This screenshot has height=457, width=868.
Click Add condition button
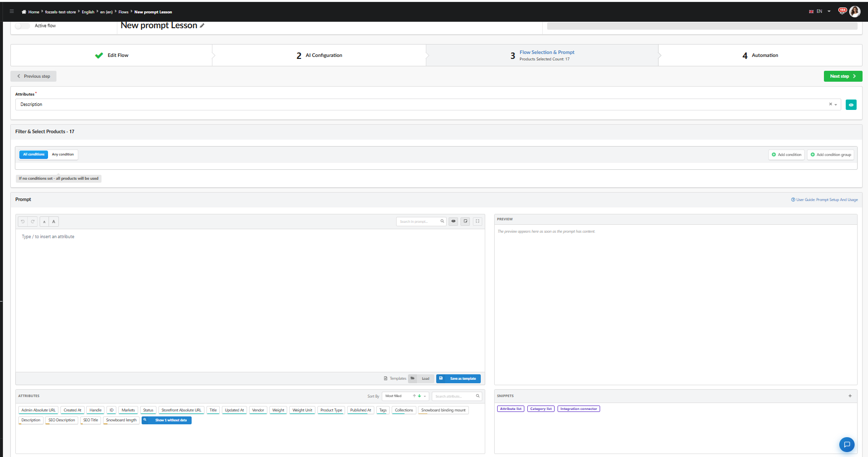pos(786,154)
